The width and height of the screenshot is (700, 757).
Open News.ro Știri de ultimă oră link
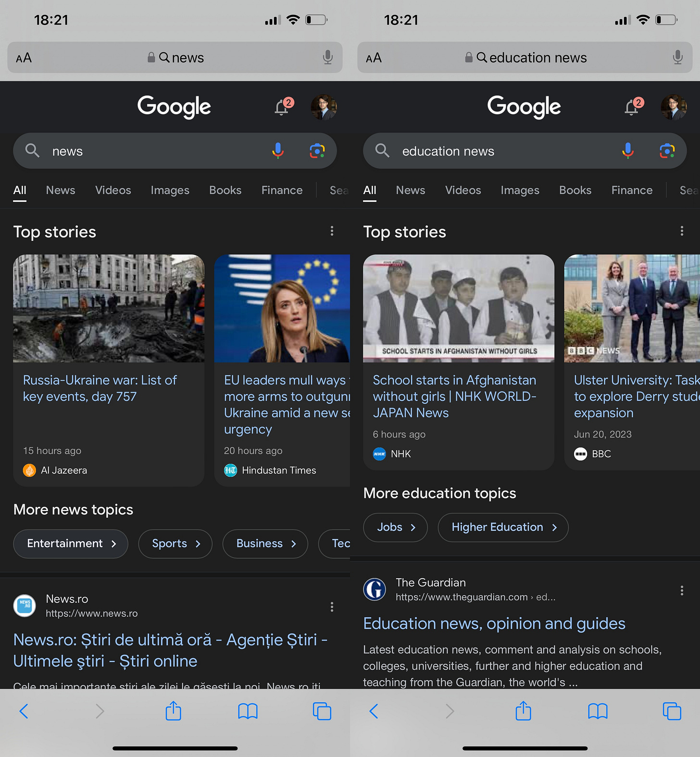click(170, 650)
